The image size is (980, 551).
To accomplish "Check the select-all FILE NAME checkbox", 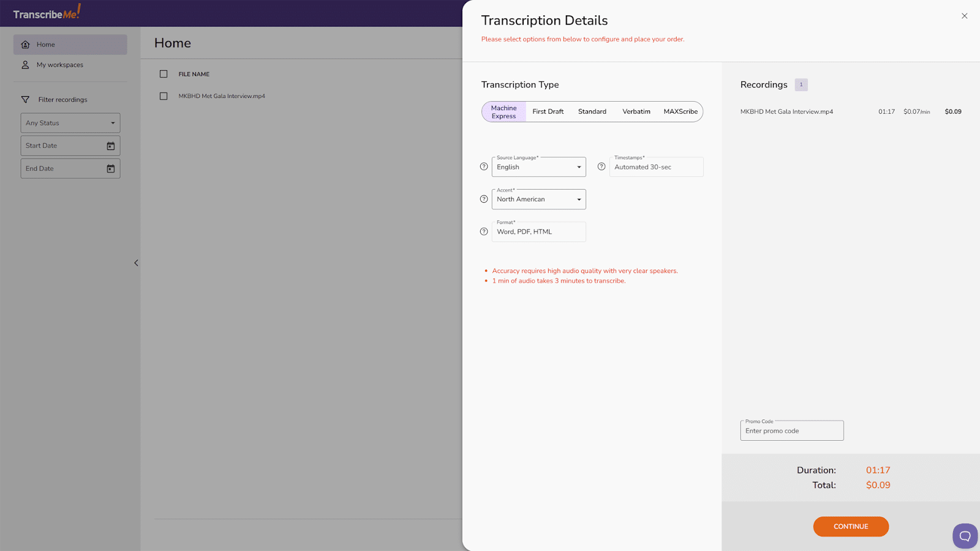I will tap(164, 74).
